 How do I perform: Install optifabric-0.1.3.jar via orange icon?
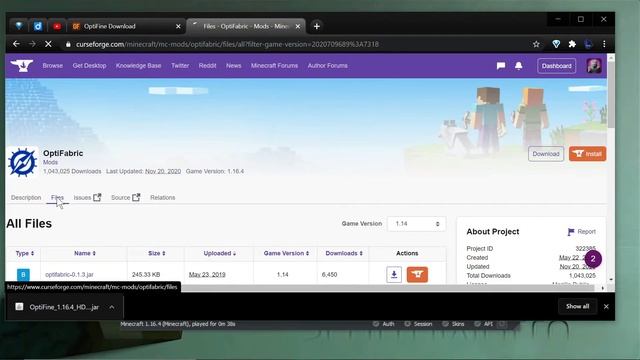click(417, 274)
